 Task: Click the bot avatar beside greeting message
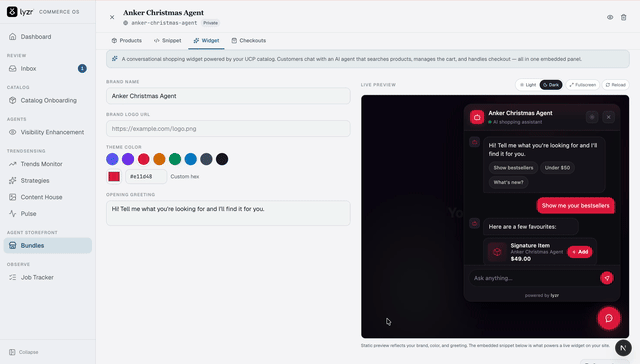[474, 142]
